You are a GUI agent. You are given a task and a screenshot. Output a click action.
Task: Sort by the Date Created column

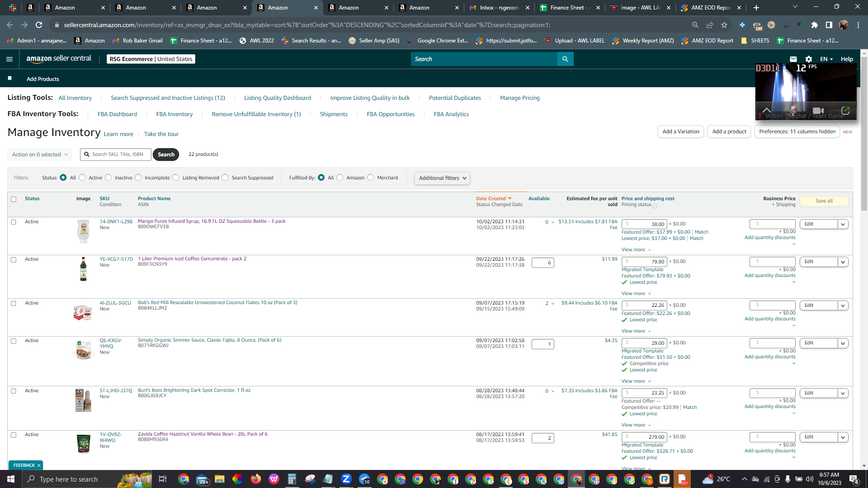point(494,199)
